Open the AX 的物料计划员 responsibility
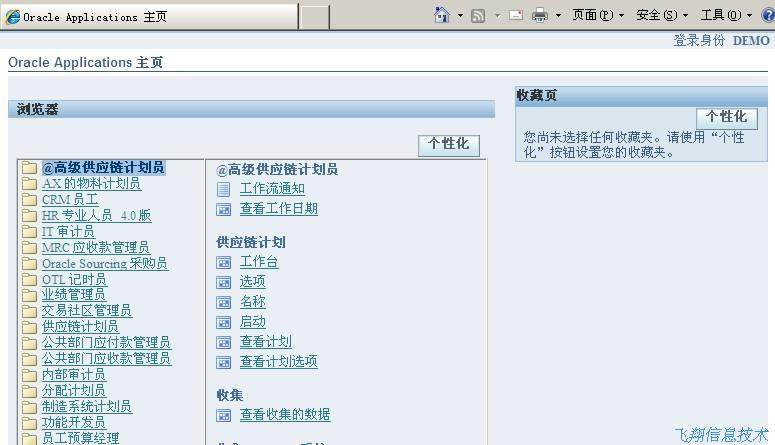This screenshot has height=445, width=775. tap(91, 184)
